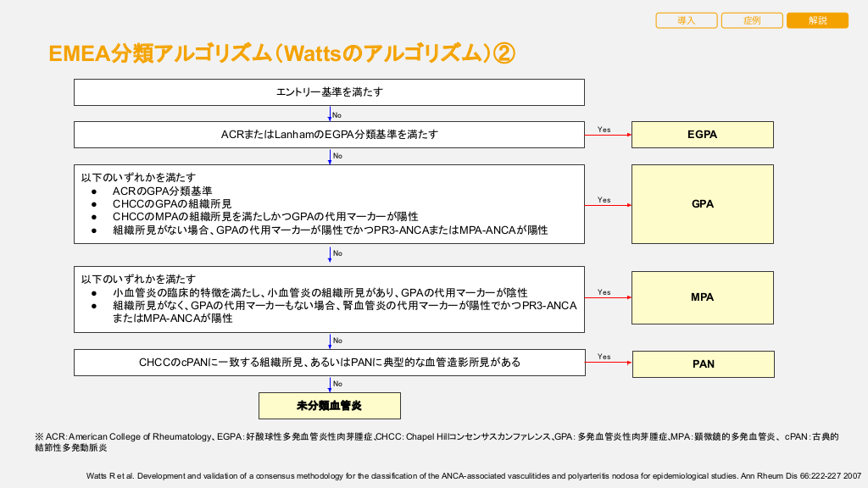Screen dimensions: 868x488
Task: Click the Yes label beside PAN
Action: (x=604, y=357)
